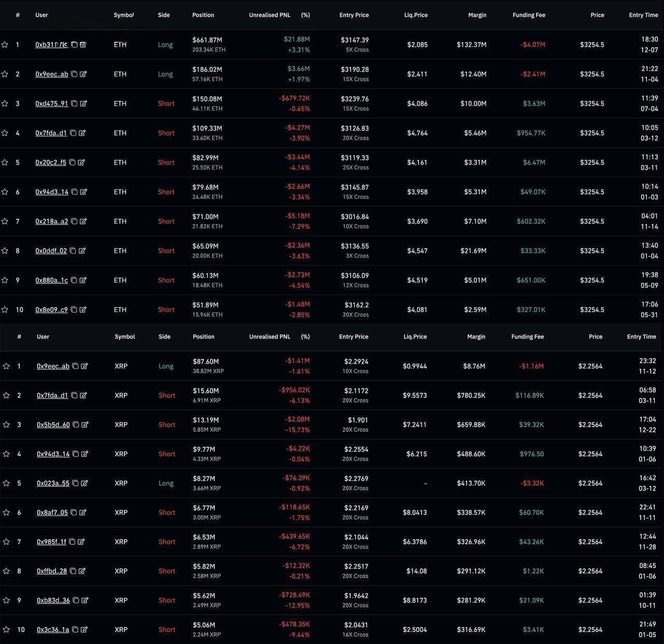Image resolution: width=664 pixels, height=644 pixels.
Task: Copy the 0x985f..1f address
Action: 72,542
